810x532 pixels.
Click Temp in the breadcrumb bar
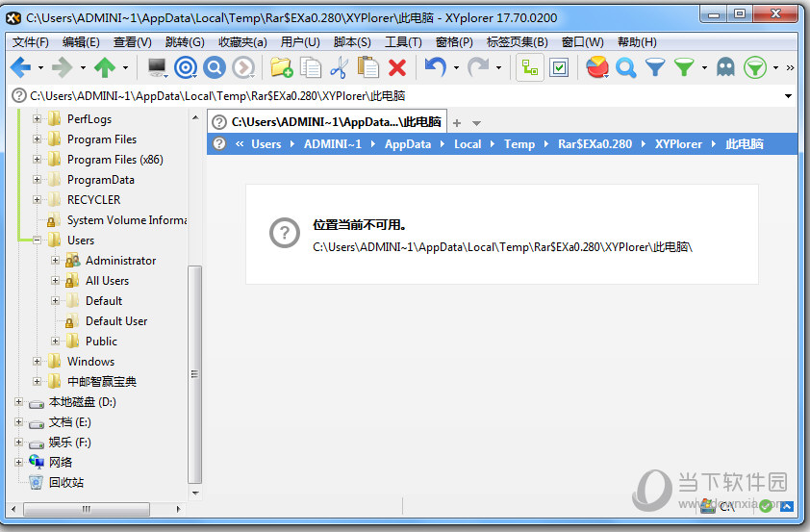click(x=519, y=144)
